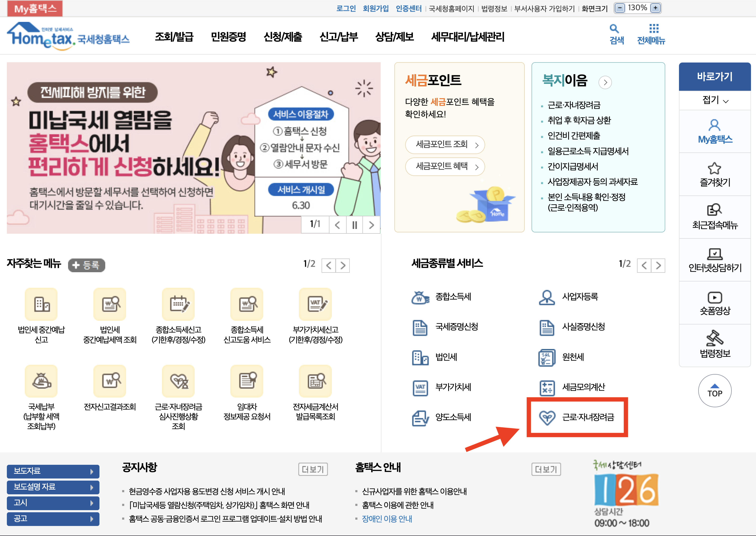The image size is (756, 536).
Task: Expand the 보도자료 menu arrow
Action: (92, 471)
